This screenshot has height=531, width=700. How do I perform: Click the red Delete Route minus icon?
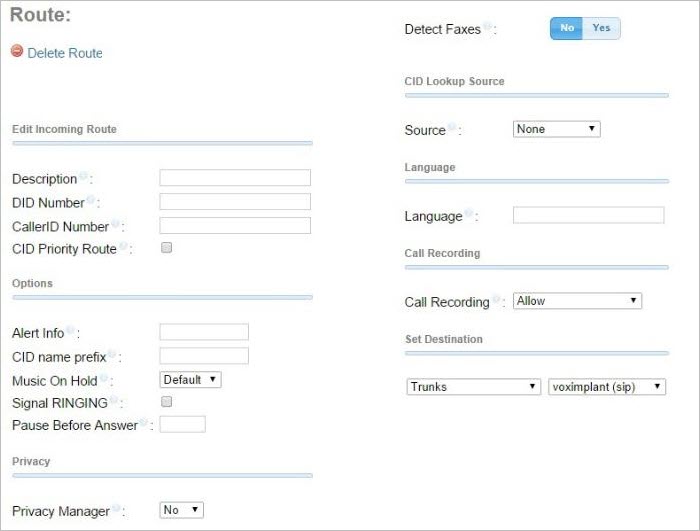(x=17, y=51)
